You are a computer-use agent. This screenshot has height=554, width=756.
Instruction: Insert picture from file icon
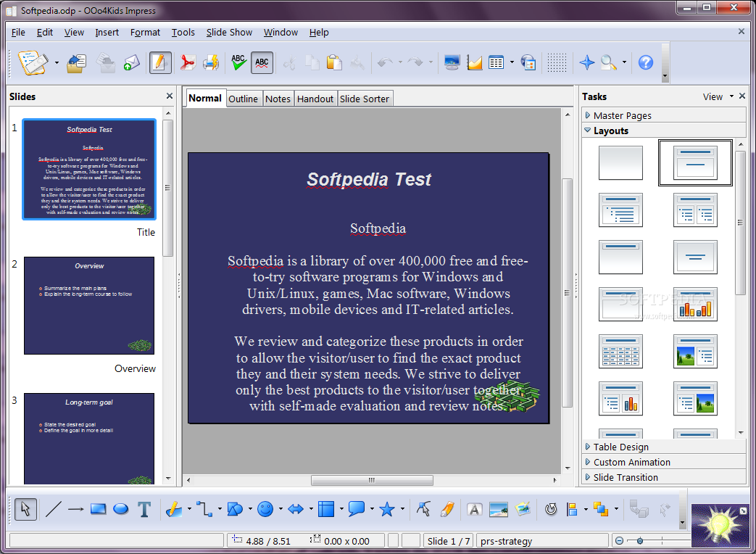498,509
